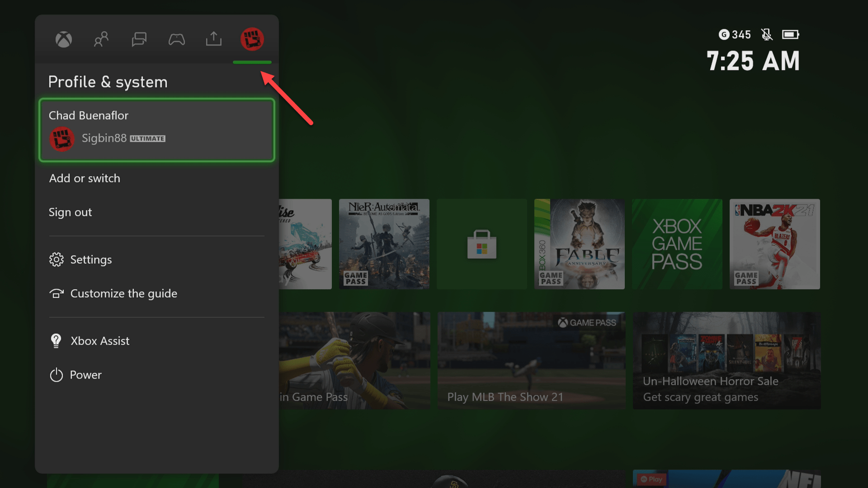Click the Profile & system avatar icon
The width and height of the screenshot is (868, 488).
pyautogui.click(x=252, y=39)
